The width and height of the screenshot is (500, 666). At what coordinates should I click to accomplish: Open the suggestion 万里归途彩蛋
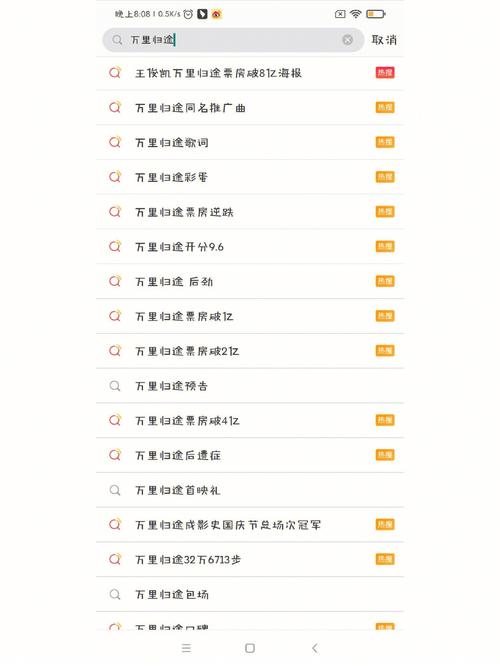tap(250, 177)
